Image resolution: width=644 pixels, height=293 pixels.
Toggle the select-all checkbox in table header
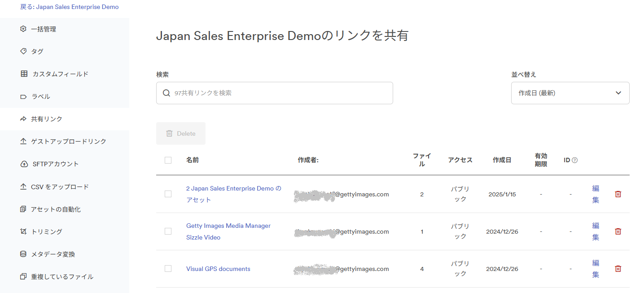point(168,160)
